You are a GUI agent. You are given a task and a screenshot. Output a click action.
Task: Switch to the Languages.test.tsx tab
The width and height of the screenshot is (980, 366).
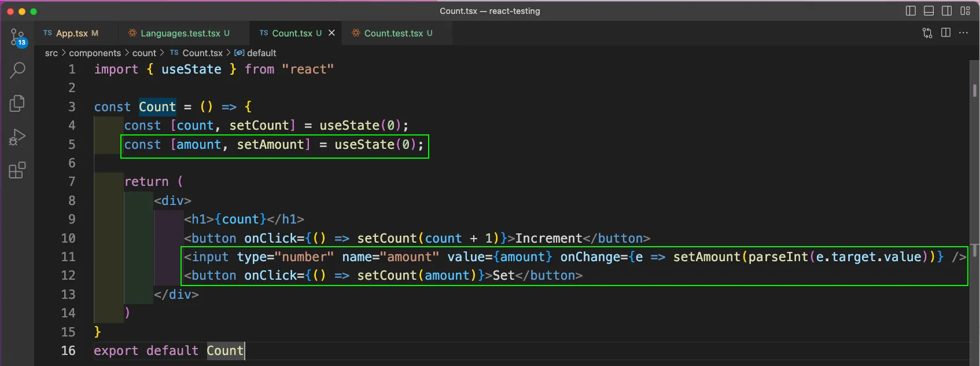[x=185, y=33]
